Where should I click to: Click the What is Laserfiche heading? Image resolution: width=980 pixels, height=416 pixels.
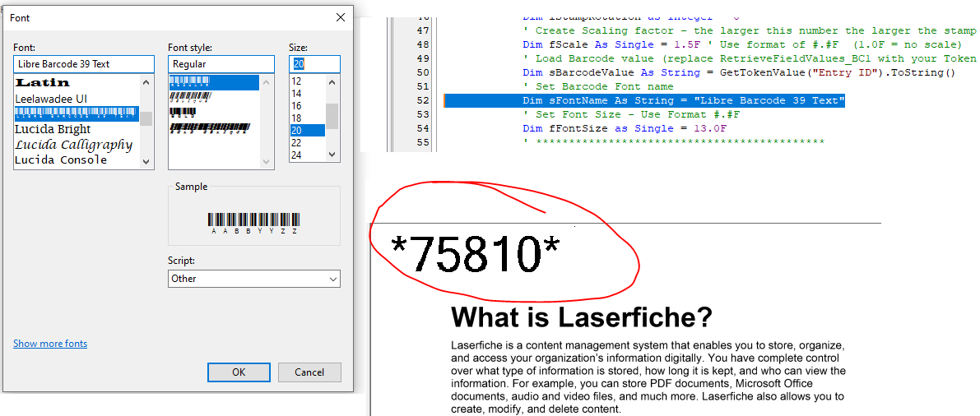581,318
